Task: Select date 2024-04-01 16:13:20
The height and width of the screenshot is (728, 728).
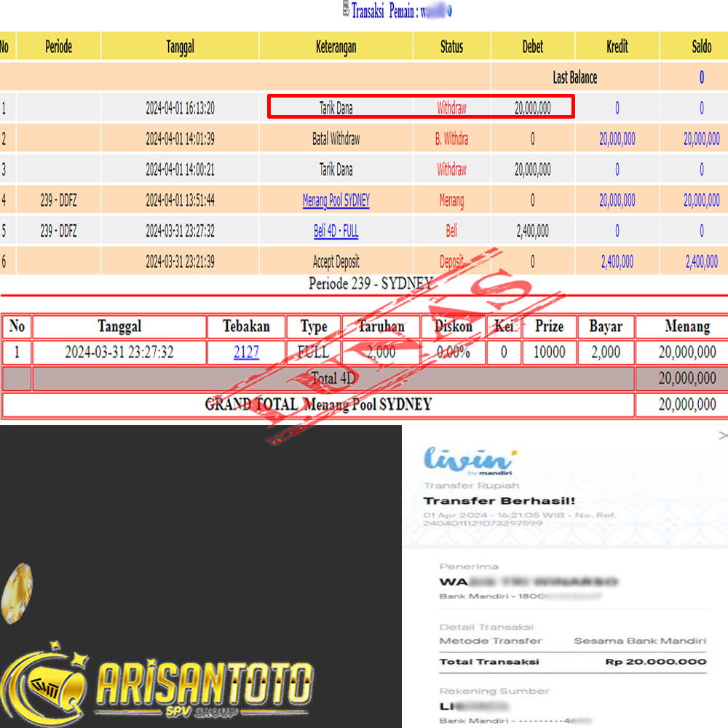Action: tap(180, 108)
